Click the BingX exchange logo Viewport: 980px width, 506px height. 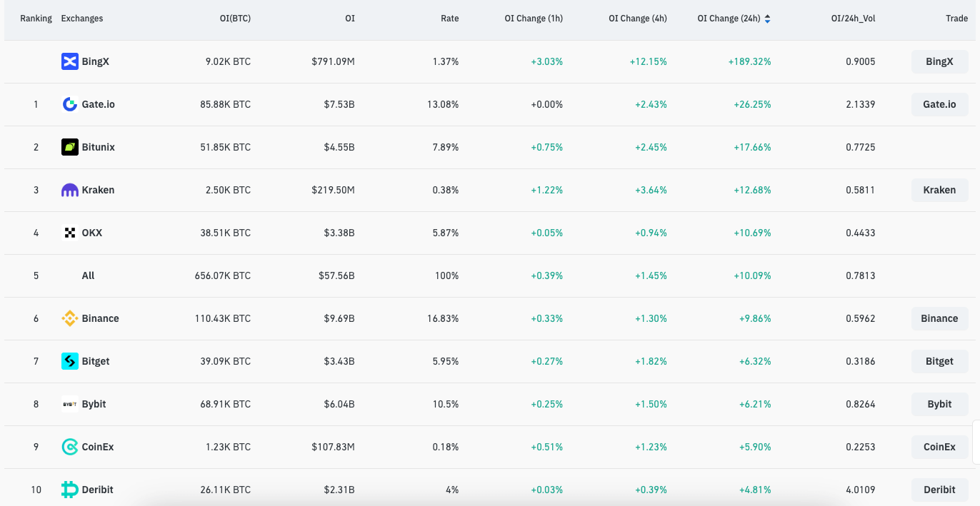pyautogui.click(x=69, y=61)
